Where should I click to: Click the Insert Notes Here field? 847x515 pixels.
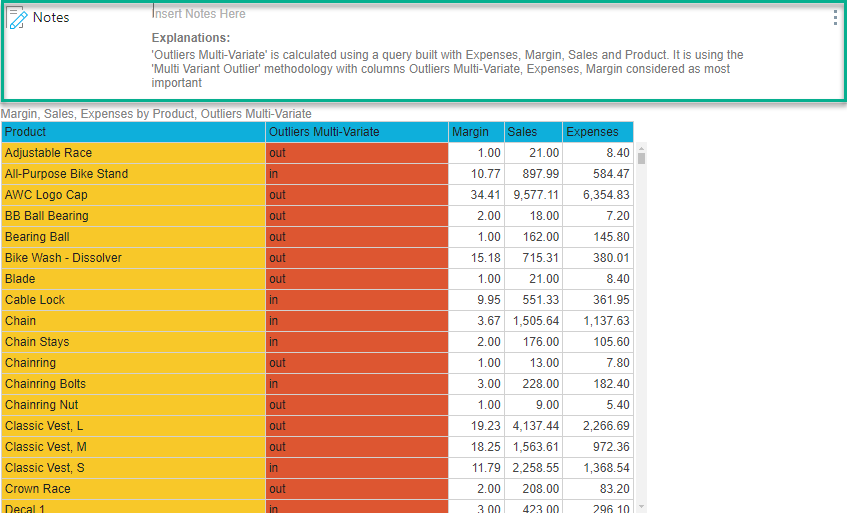click(x=200, y=14)
